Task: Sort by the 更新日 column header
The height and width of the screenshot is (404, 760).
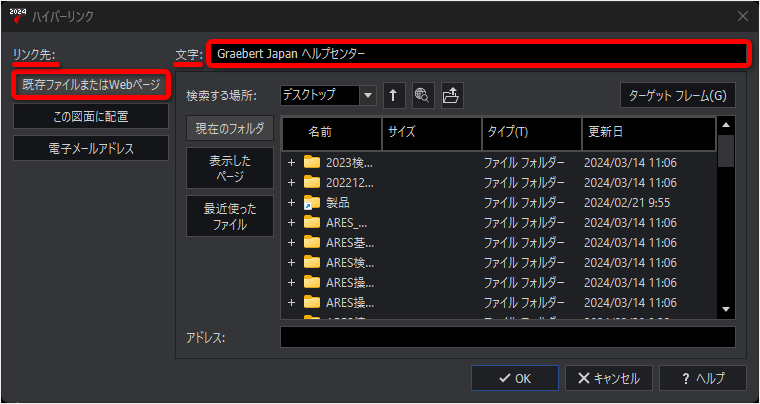Action: [x=649, y=133]
